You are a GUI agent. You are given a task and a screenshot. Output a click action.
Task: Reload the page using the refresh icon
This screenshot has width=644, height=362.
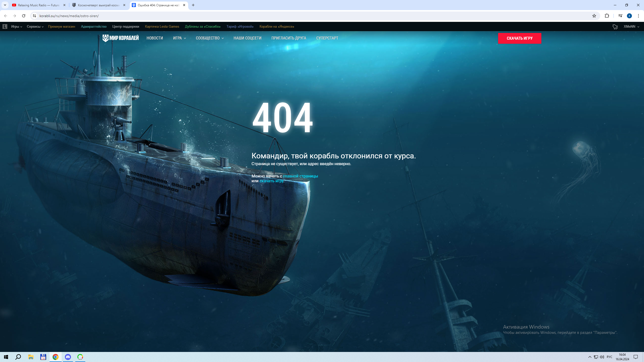pos(24,16)
